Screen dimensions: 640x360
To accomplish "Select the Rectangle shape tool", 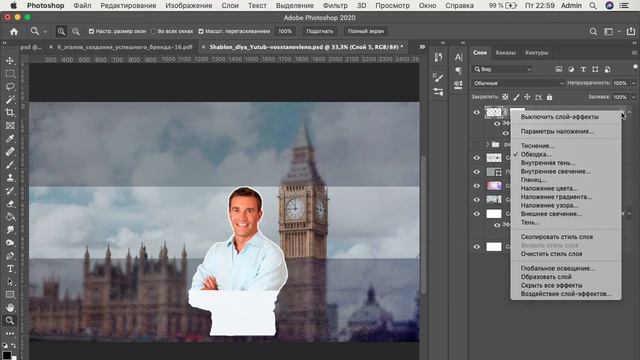I will [10, 295].
